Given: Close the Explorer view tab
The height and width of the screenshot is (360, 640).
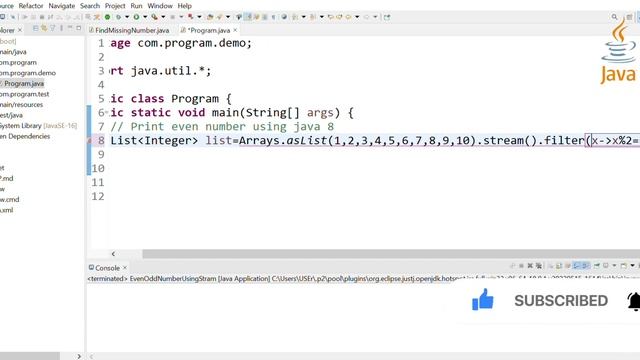Looking at the screenshot, I should (x=20, y=30).
